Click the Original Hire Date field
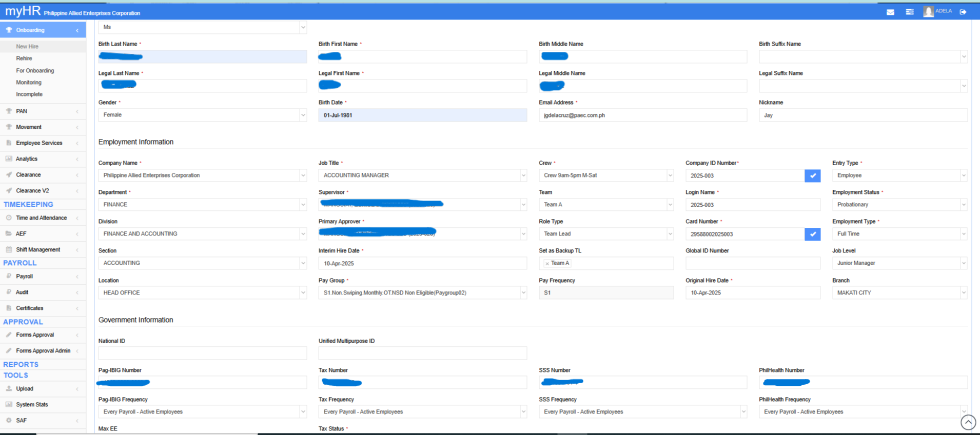This screenshot has width=980, height=435. tap(753, 293)
